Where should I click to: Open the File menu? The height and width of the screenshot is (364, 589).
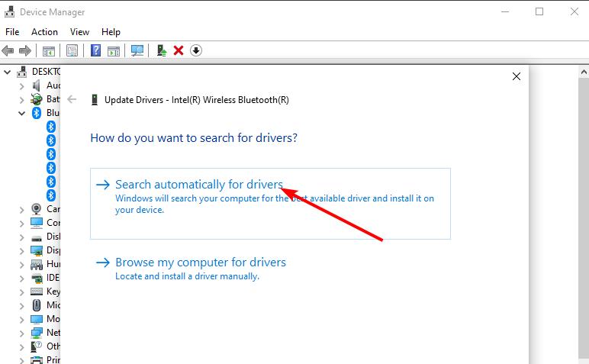12,32
